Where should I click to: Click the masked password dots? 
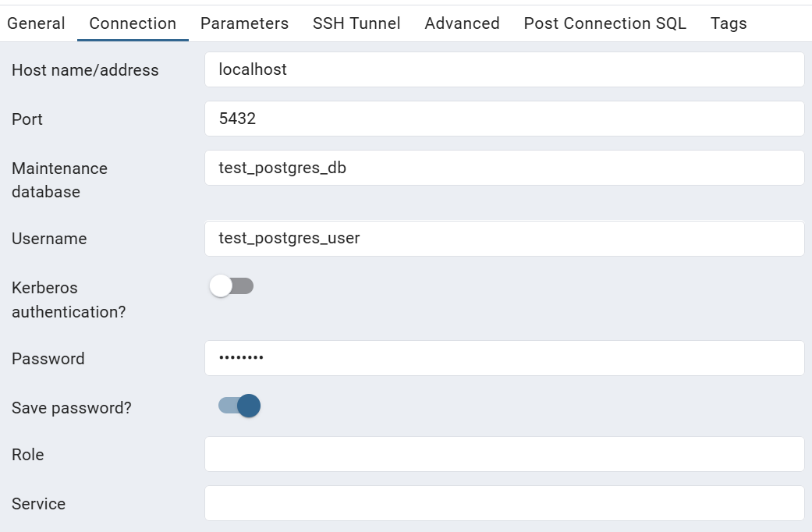coord(242,358)
